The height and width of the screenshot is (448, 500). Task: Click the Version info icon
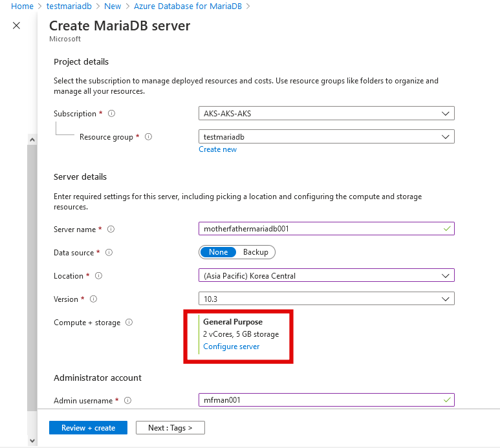(93, 299)
